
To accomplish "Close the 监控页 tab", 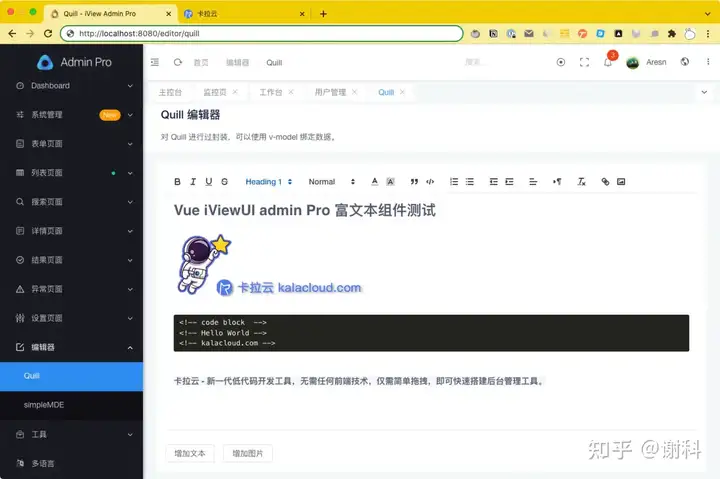I will (x=235, y=92).
